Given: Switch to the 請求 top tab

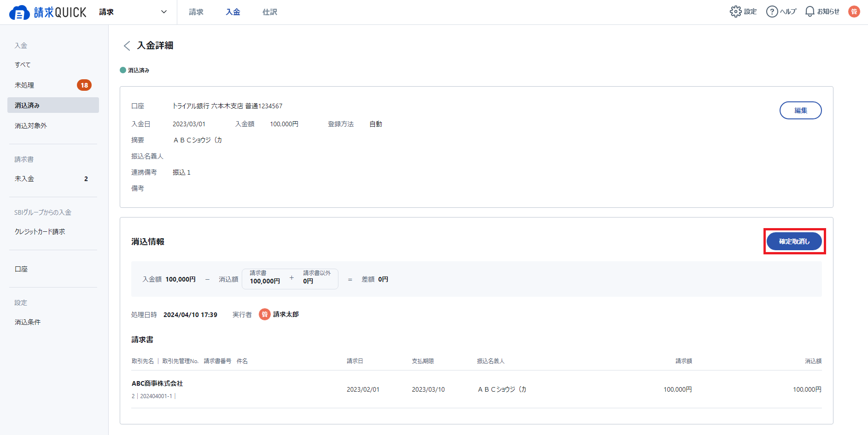Looking at the screenshot, I should 196,12.
